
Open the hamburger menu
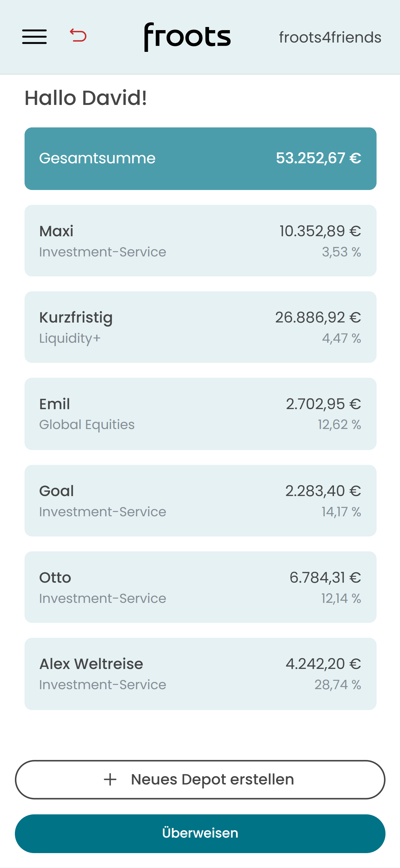[34, 37]
